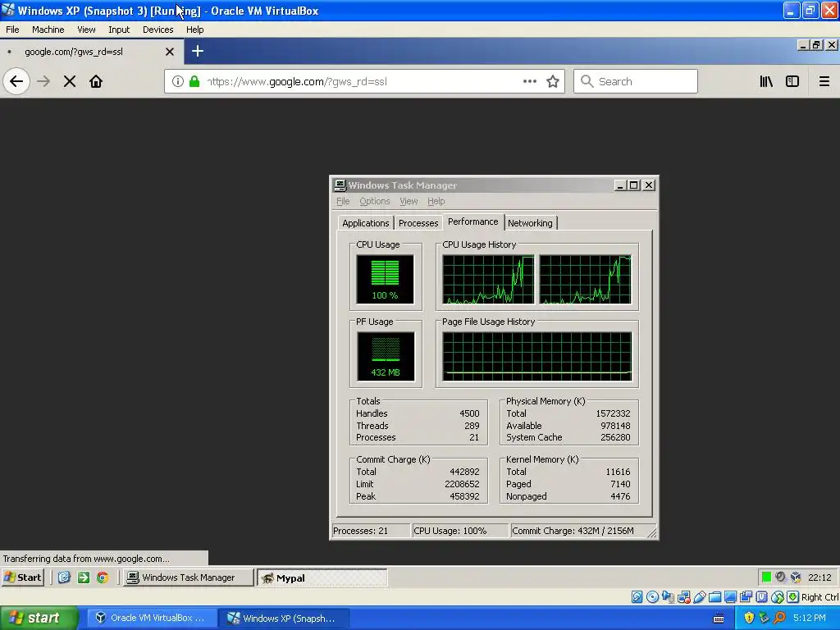Click host green start button
This screenshot has height=630, width=840.
pyautogui.click(x=39, y=618)
